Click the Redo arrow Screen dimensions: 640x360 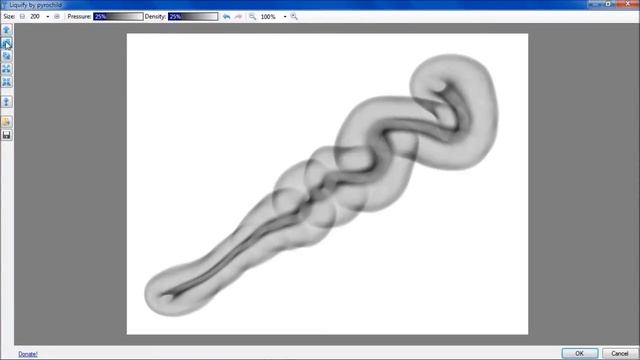238,17
